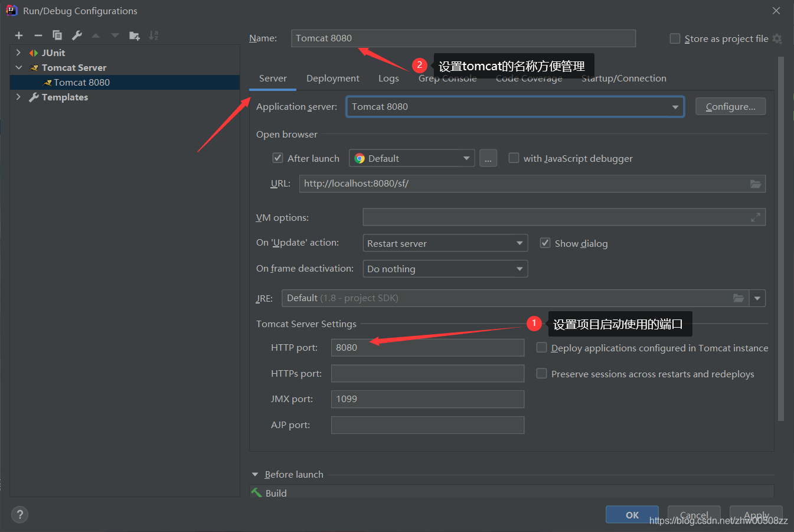Click the HTTPs port field

pyautogui.click(x=427, y=373)
